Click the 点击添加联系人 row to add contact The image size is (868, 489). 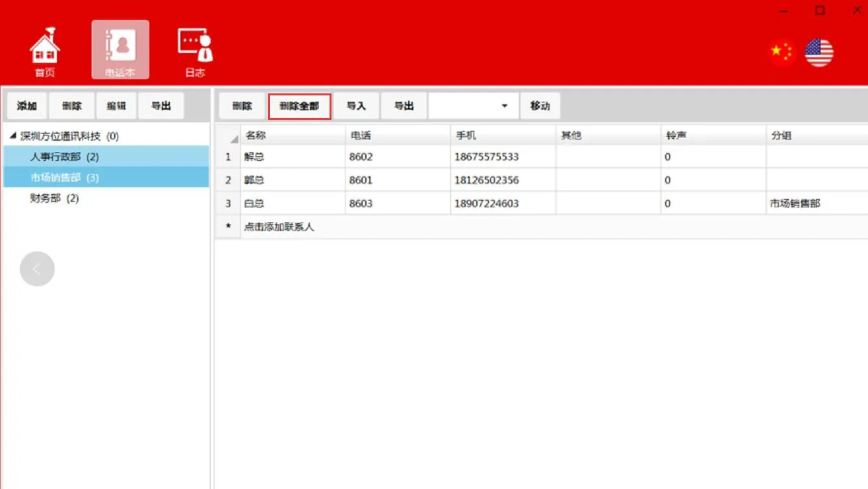click(x=280, y=226)
